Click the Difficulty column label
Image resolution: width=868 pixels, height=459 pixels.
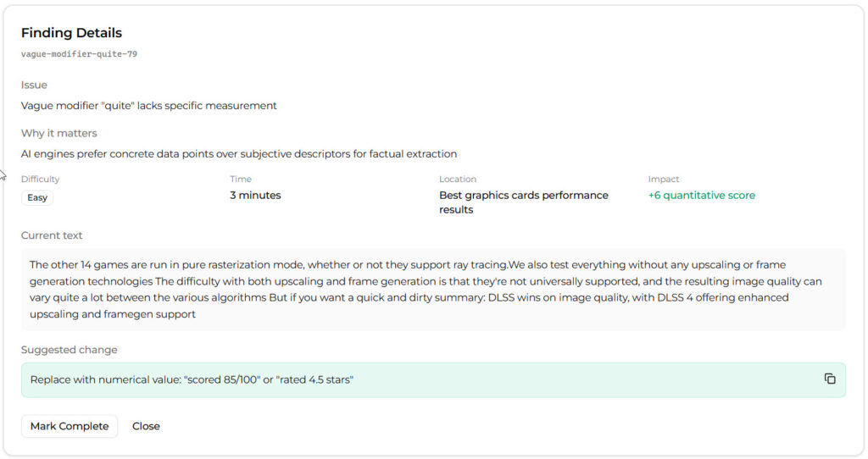41,180
